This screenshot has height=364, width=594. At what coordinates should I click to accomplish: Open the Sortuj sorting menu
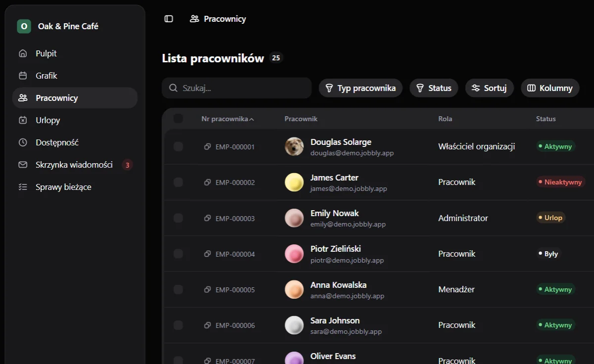489,88
